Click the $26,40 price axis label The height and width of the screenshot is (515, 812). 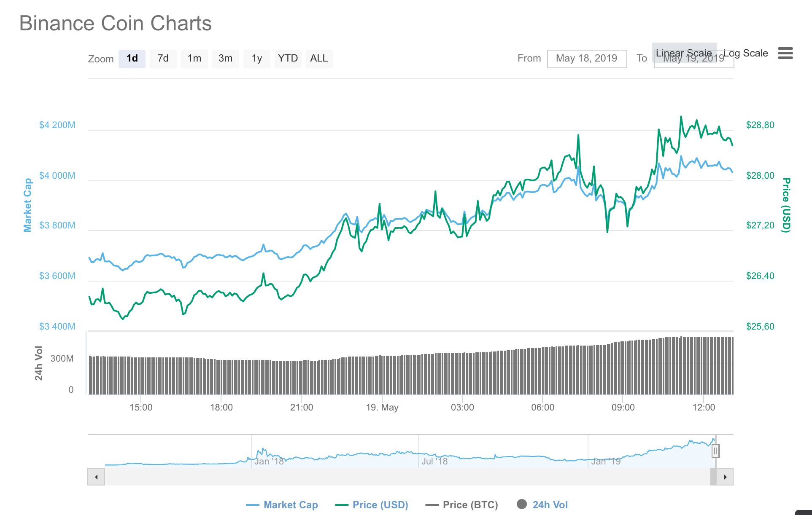[760, 276]
